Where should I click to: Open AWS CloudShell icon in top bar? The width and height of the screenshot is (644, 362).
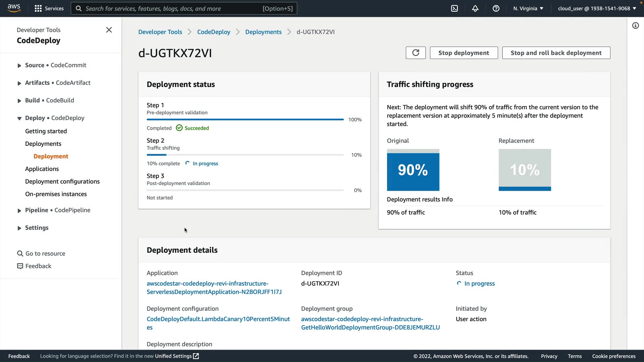[454, 8]
